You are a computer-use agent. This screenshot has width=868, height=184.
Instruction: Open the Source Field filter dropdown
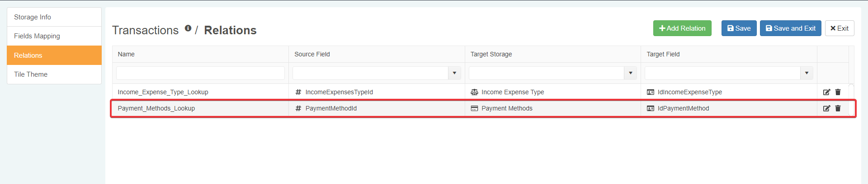pyautogui.click(x=454, y=73)
